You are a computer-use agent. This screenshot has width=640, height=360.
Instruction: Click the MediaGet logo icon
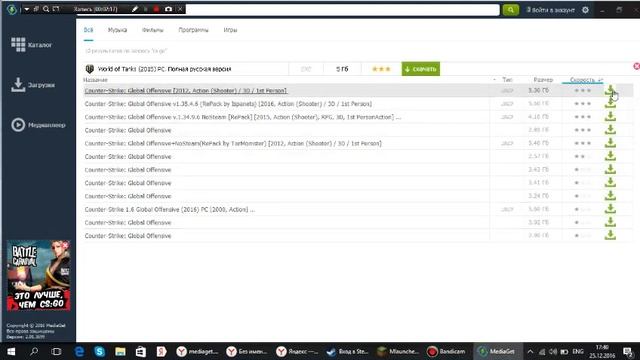coord(11,9)
